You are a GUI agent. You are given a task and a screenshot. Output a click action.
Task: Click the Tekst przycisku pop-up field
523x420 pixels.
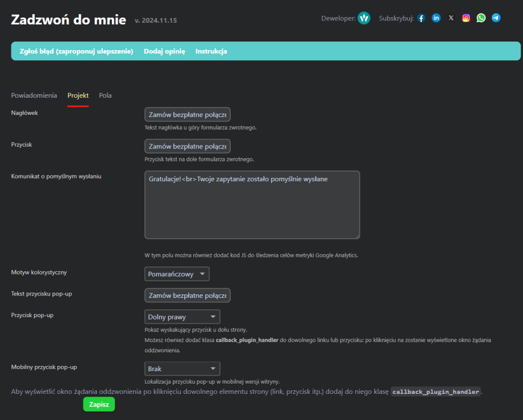click(187, 296)
